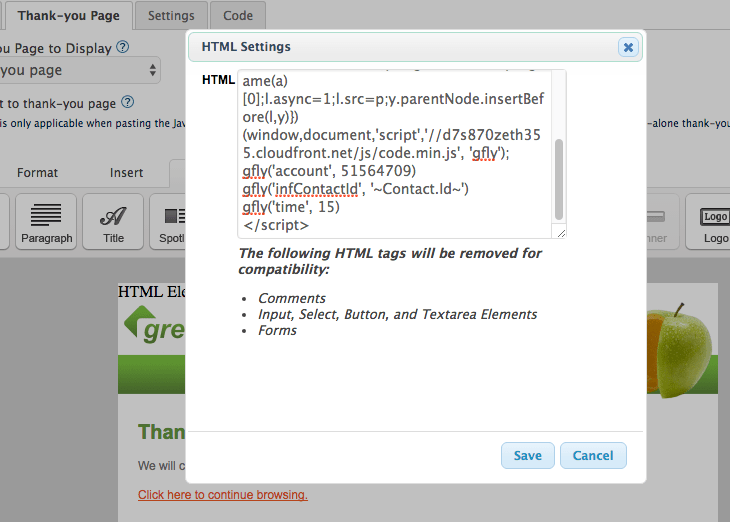730x522 pixels.
Task: Close the HTML Settings dialog
Action: tap(628, 47)
